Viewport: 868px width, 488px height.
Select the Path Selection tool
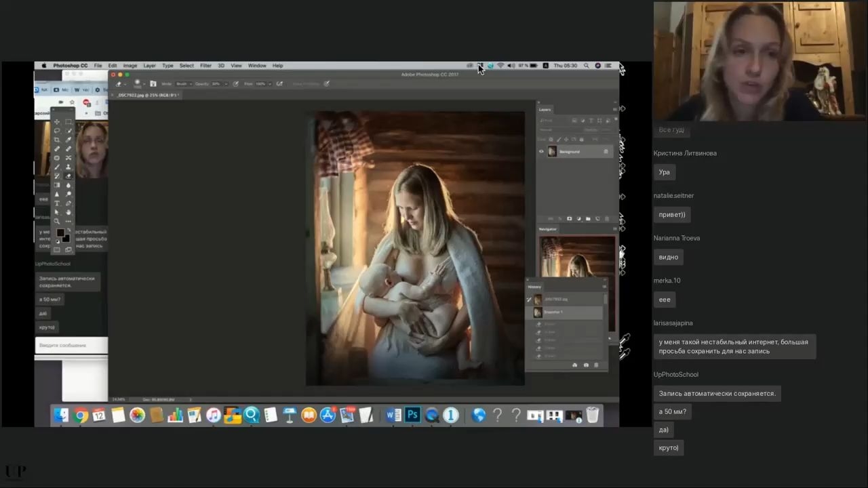(x=57, y=212)
